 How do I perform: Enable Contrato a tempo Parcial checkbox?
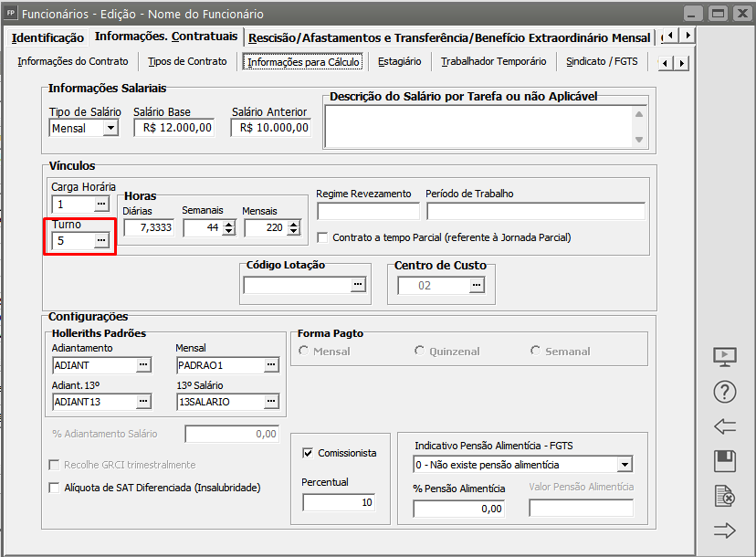click(x=323, y=237)
